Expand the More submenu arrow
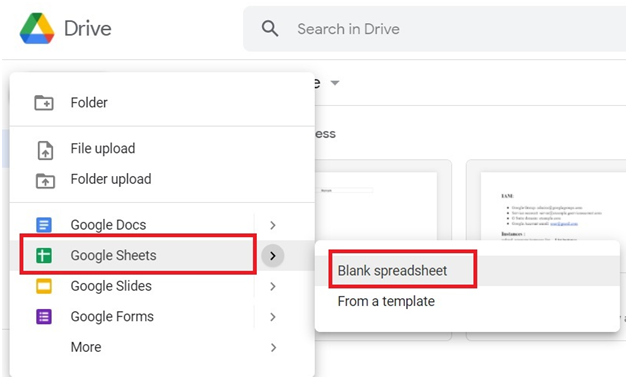 point(273,347)
